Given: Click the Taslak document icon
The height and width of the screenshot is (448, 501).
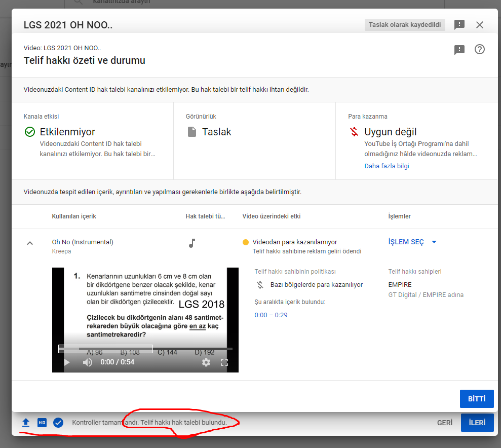Looking at the screenshot, I should tap(192, 132).
